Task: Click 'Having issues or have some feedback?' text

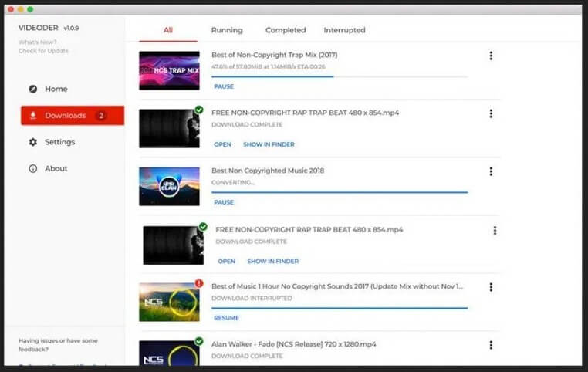Action: [x=58, y=345]
